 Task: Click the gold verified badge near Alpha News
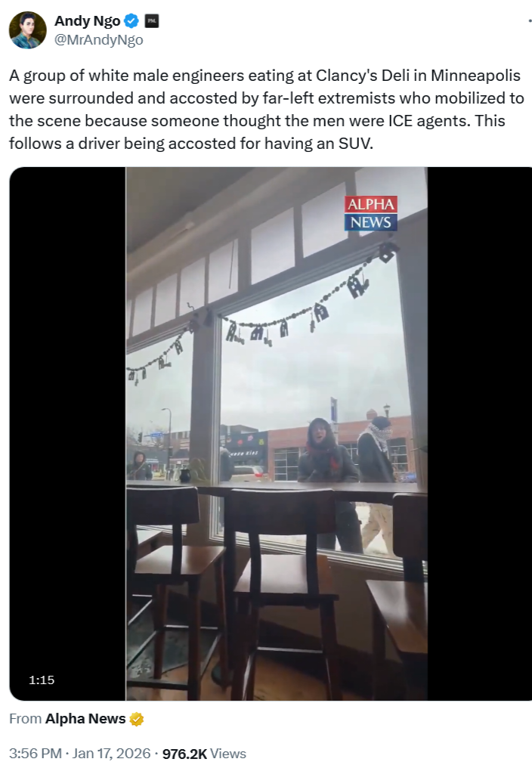point(137,719)
